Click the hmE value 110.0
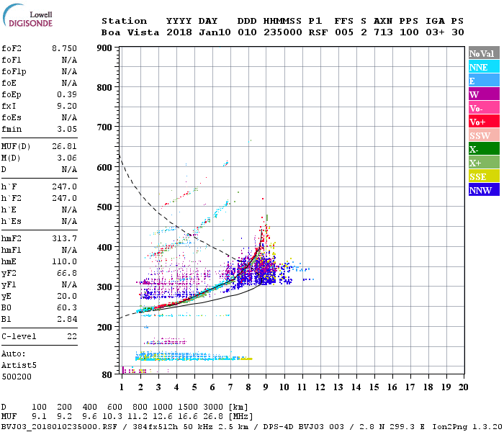 pyautogui.click(x=64, y=261)
